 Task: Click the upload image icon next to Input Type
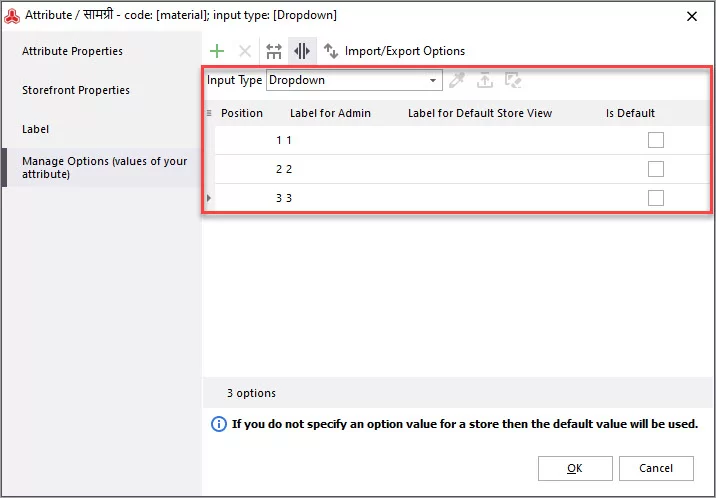[485, 80]
